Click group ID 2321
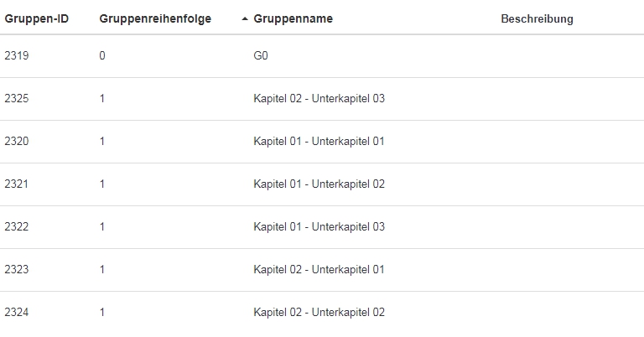Image resolution: width=644 pixels, height=337 pixels. click(x=17, y=184)
